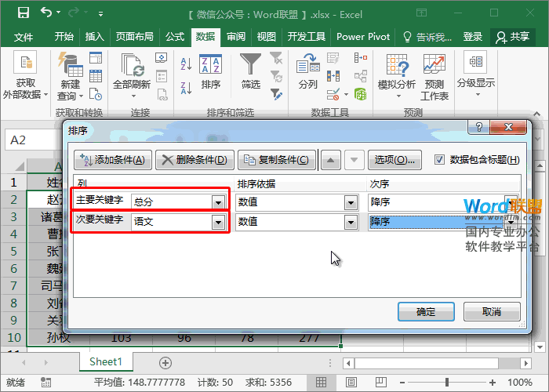
Task: Select the Sheet1 worksheet tab
Action: point(106,361)
